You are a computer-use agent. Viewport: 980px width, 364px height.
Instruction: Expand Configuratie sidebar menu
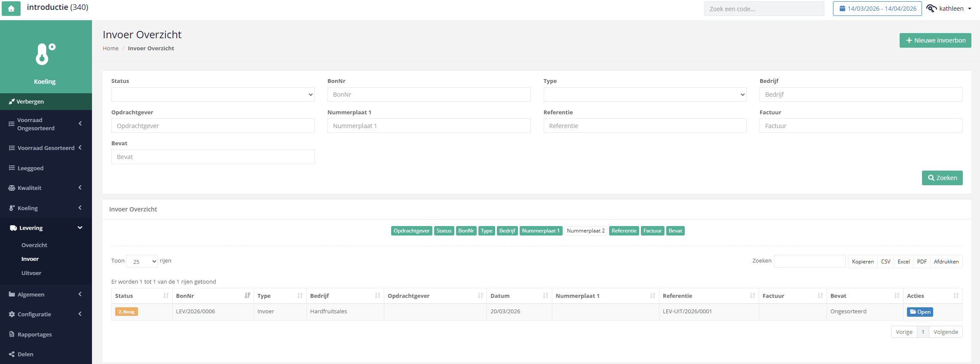(46, 314)
